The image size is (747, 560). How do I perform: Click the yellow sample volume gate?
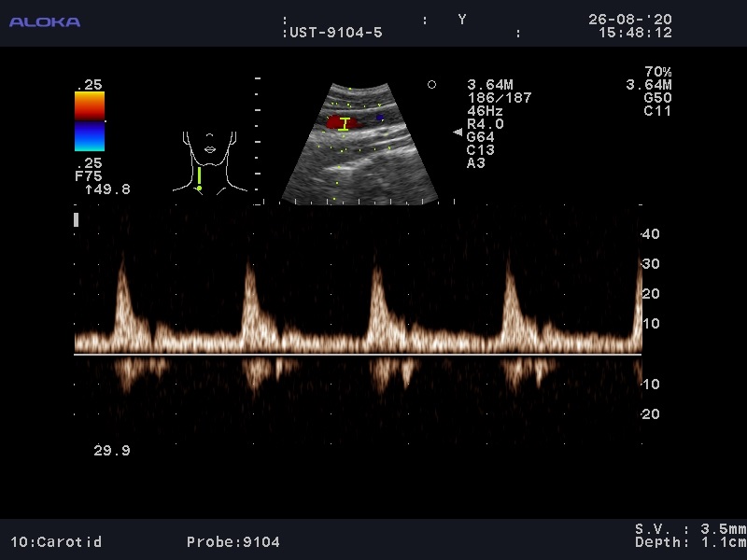click(345, 123)
